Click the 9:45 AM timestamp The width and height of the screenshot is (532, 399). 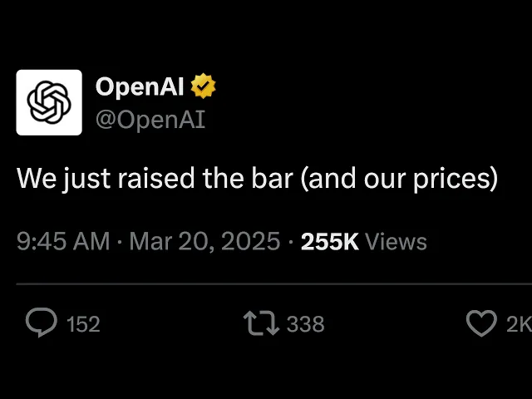pos(63,242)
